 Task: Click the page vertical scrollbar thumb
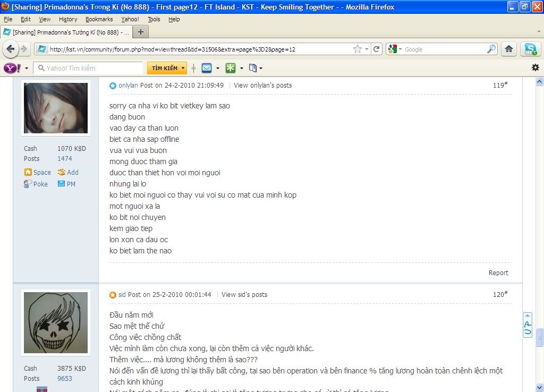(x=539, y=337)
